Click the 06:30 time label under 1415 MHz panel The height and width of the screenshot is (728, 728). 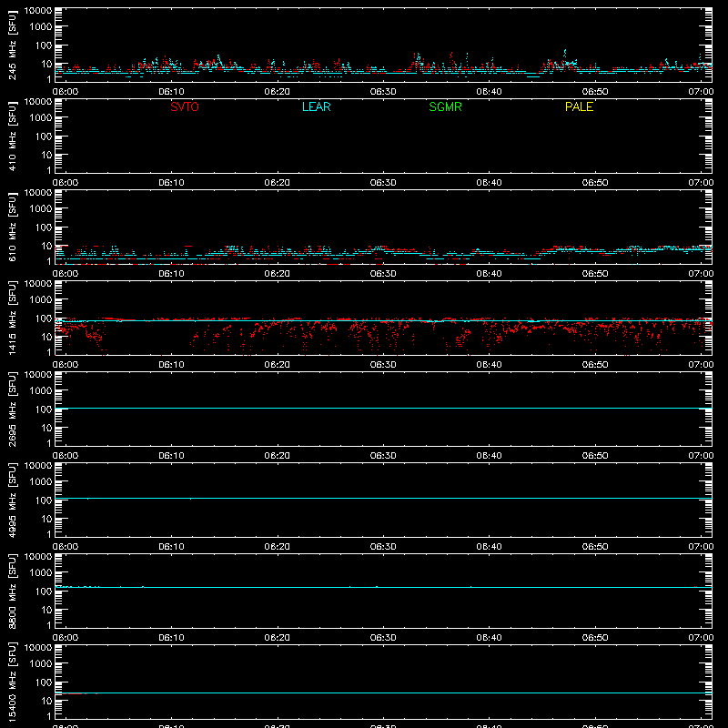(383, 365)
